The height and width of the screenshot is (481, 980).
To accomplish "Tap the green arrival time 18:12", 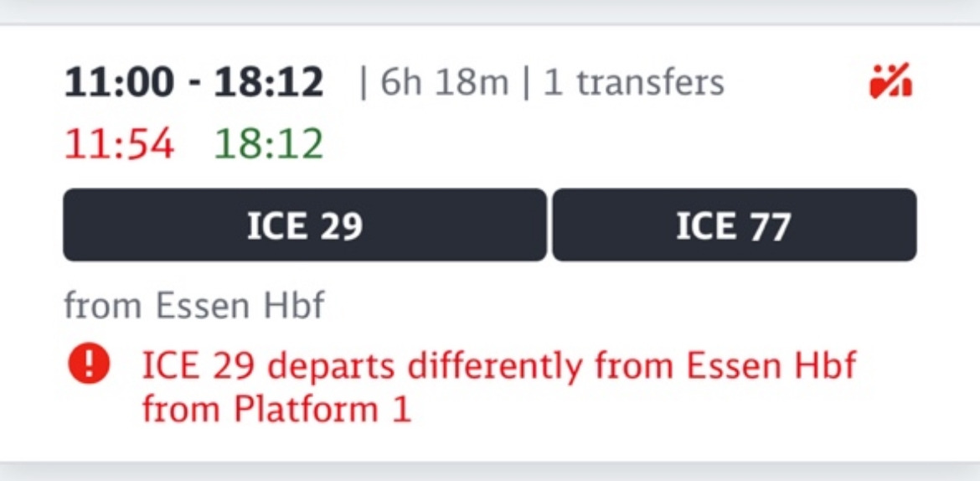I will click(x=268, y=144).
